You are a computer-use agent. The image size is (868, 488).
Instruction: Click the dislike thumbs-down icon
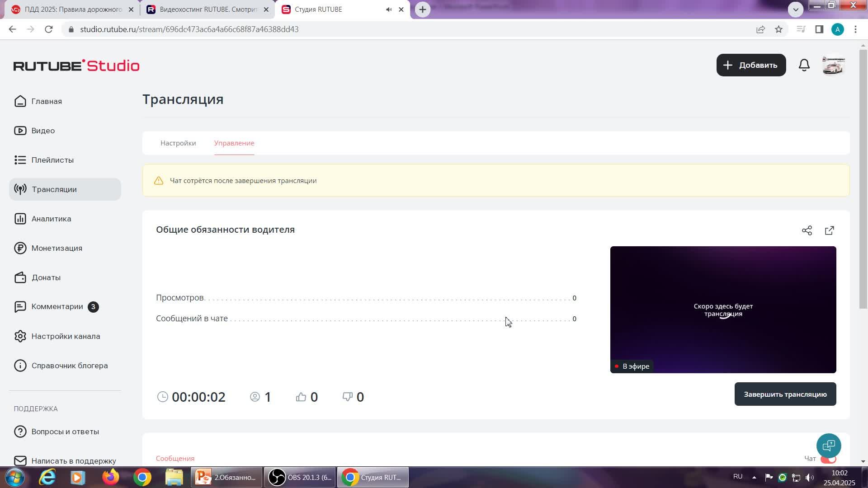[x=347, y=397]
